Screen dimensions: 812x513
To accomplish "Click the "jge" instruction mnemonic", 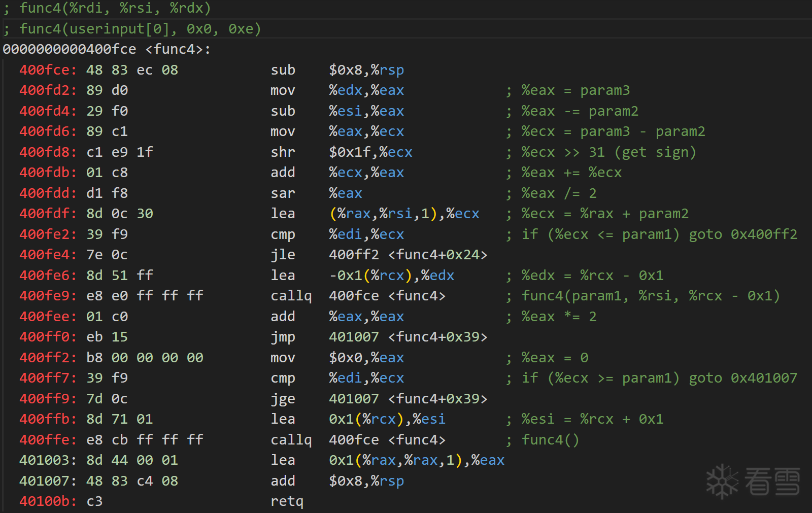I will click(283, 399).
